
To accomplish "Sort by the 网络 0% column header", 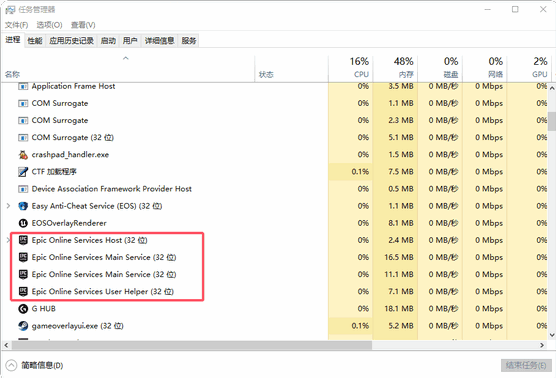I will 484,68.
